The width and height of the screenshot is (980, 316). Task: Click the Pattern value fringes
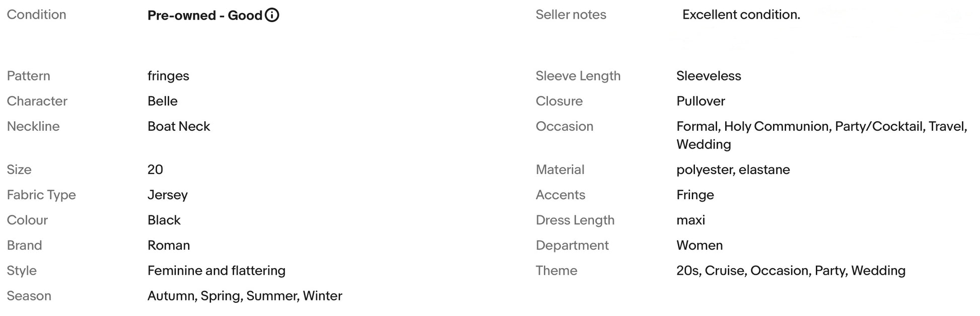(x=168, y=76)
